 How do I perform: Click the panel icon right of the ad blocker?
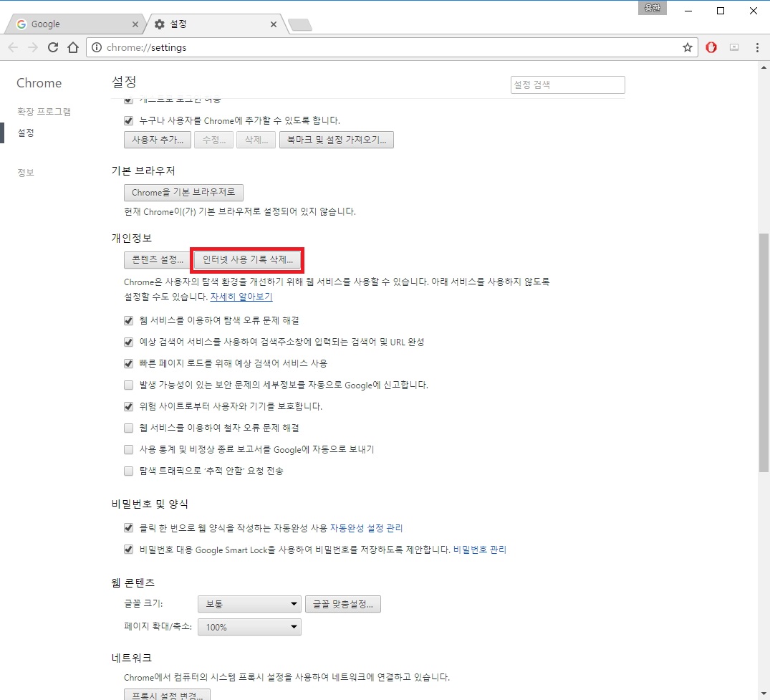pos(733,47)
